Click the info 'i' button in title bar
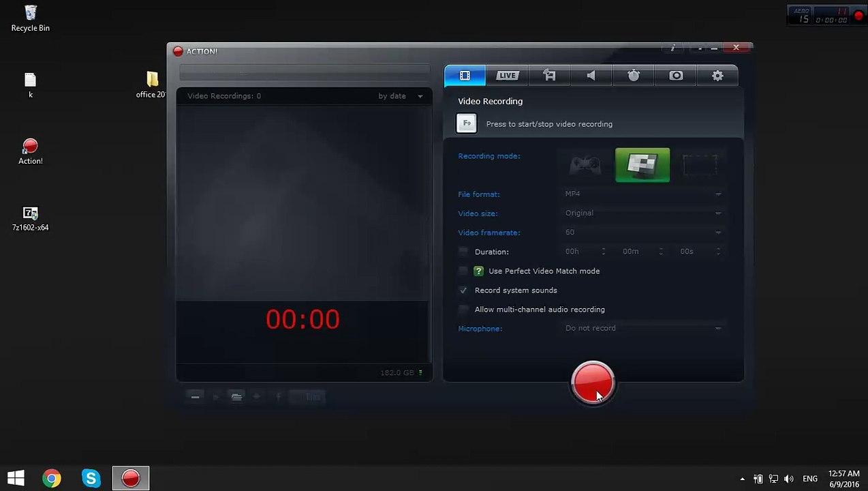This screenshot has height=491, width=868. tap(673, 48)
